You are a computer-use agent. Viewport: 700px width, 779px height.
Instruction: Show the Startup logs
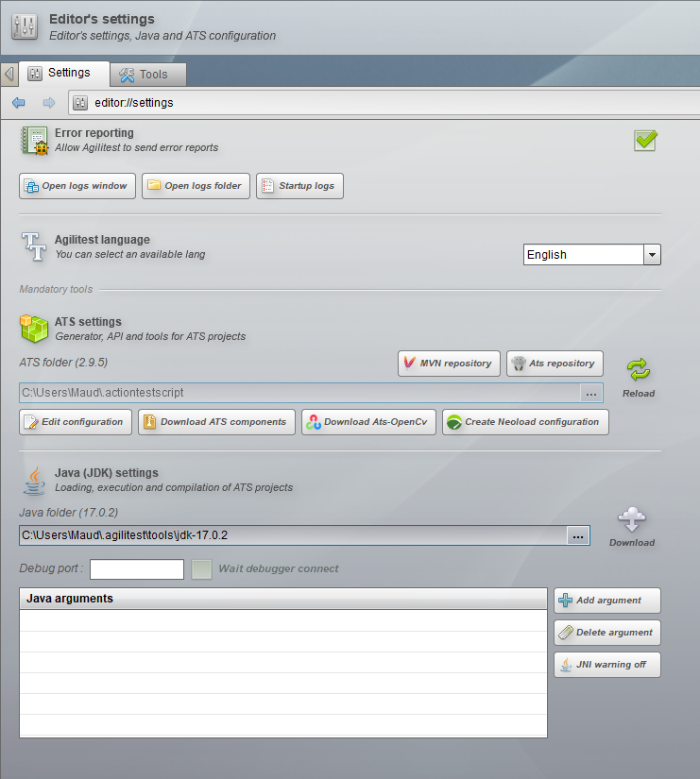(x=299, y=186)
